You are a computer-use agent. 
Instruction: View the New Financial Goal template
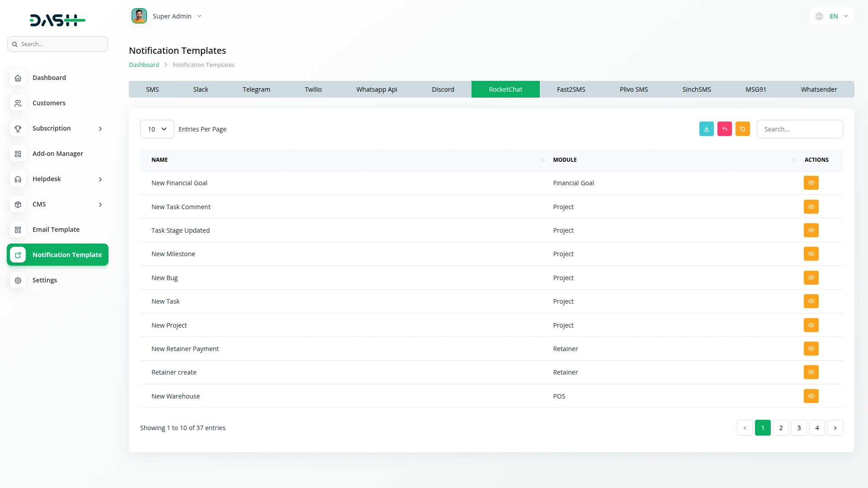[x=811, y=183]
